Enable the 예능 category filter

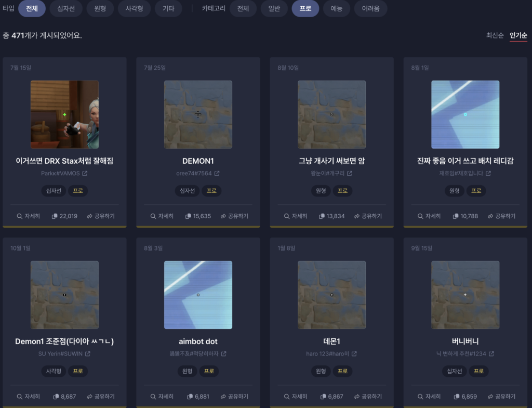pos(336,8)
